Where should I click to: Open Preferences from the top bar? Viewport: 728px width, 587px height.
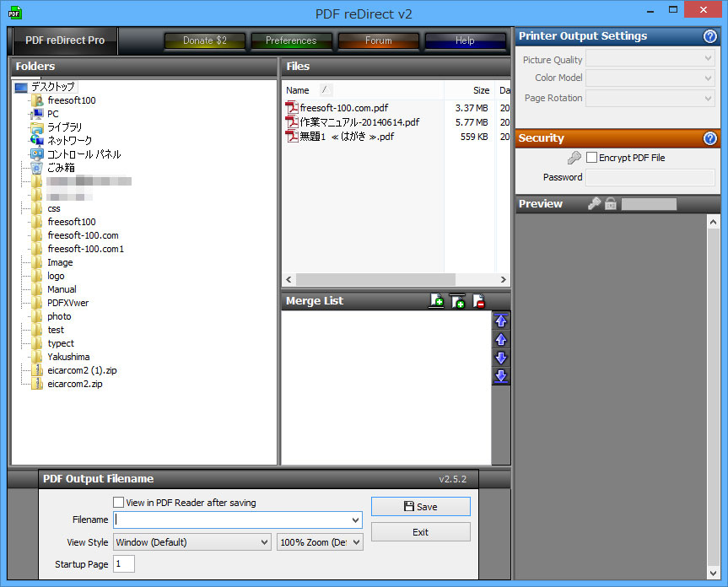[x=291, y=40]
